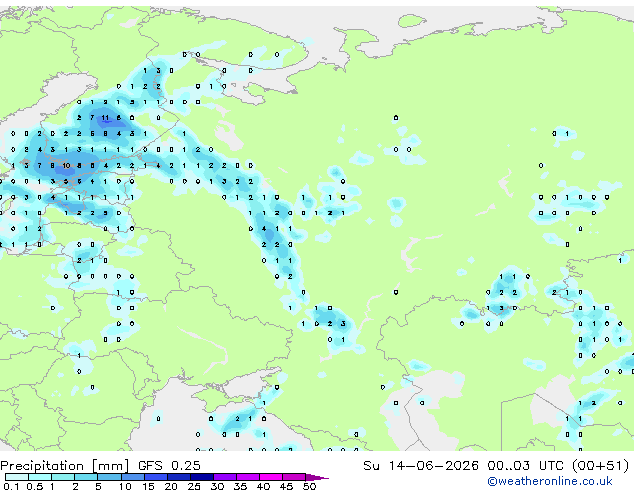
Task: Click the 0.5–1 mm legend swatch
Action: [40, 477]
